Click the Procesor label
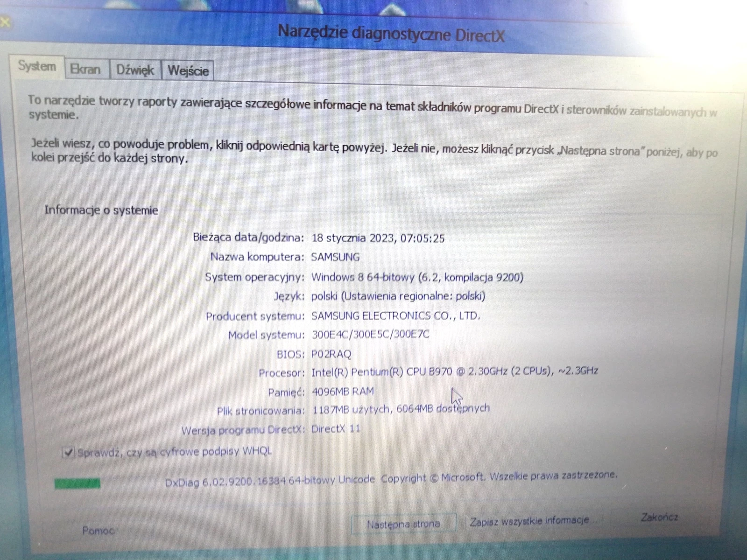 click(x=282, y=373)
